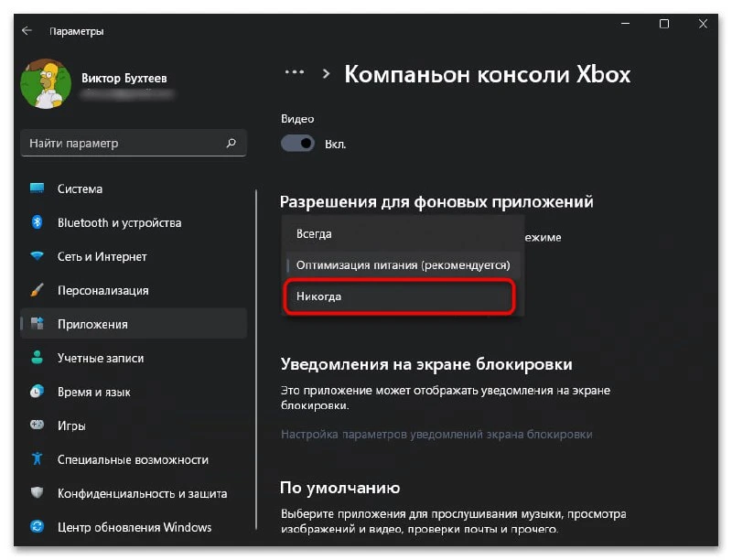Screen dimensions: 732x560
Task: Click the sidebar vertical scrollbar
Action: [x=256, y=360]
